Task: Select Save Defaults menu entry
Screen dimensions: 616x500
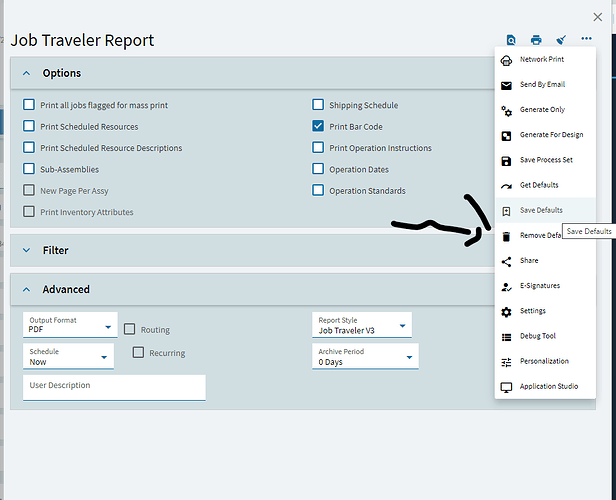Action: point(545,210)
